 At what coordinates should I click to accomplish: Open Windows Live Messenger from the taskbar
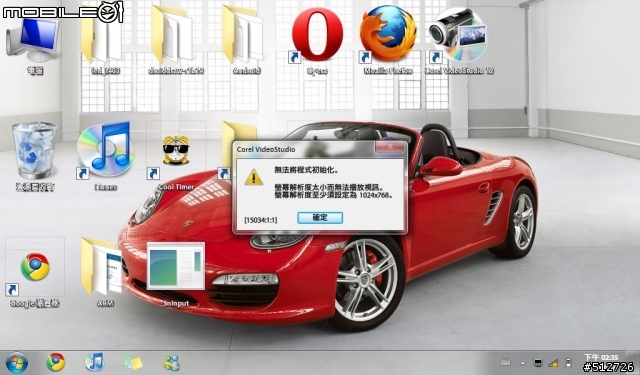pos(172,362)
